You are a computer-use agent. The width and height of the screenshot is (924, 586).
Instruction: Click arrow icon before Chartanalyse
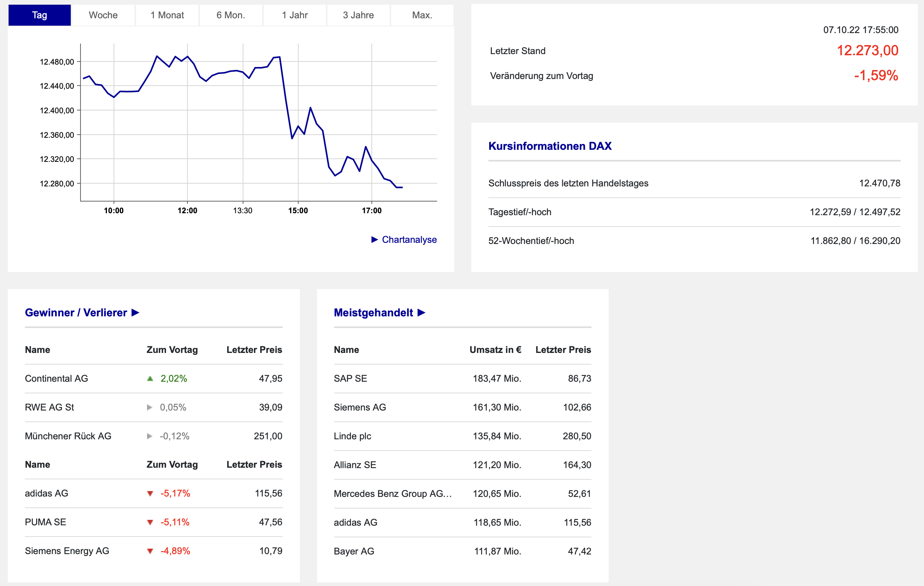tap(374, 240)
